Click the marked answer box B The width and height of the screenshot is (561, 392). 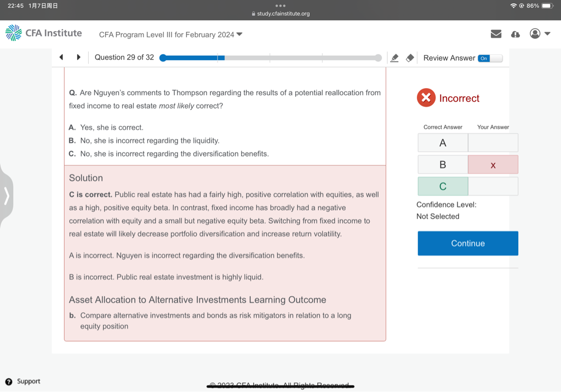click(493, 165)
